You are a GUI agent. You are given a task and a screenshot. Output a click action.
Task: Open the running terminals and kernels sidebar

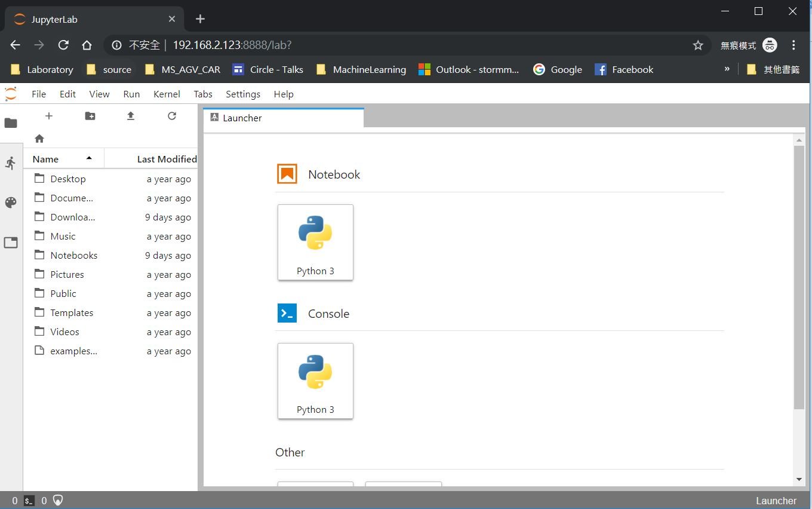click(11, 162)
